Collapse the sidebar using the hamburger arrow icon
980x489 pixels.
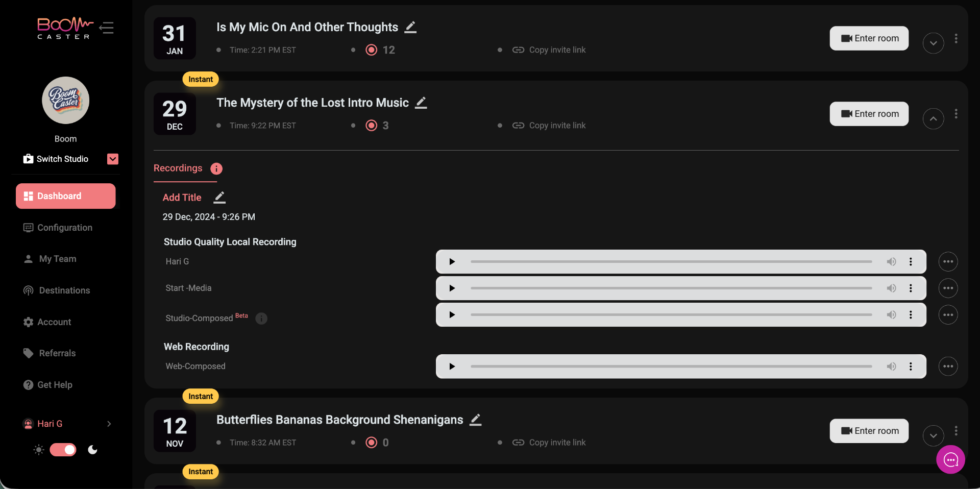107,28
